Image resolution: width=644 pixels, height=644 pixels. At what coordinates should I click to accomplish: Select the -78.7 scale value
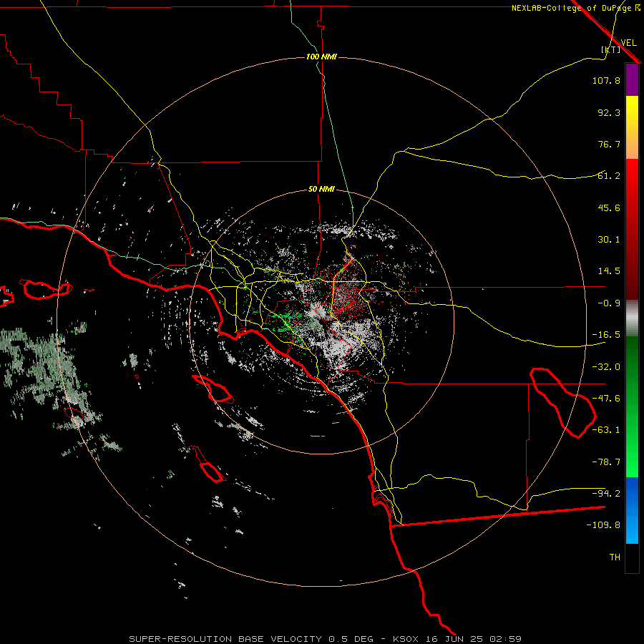click(606, 462)
